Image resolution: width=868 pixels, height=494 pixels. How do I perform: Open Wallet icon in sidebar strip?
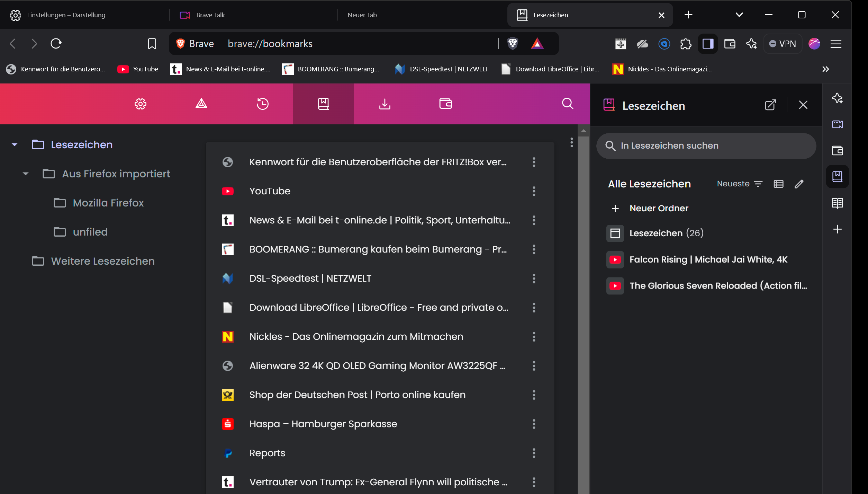coord(838,151)
